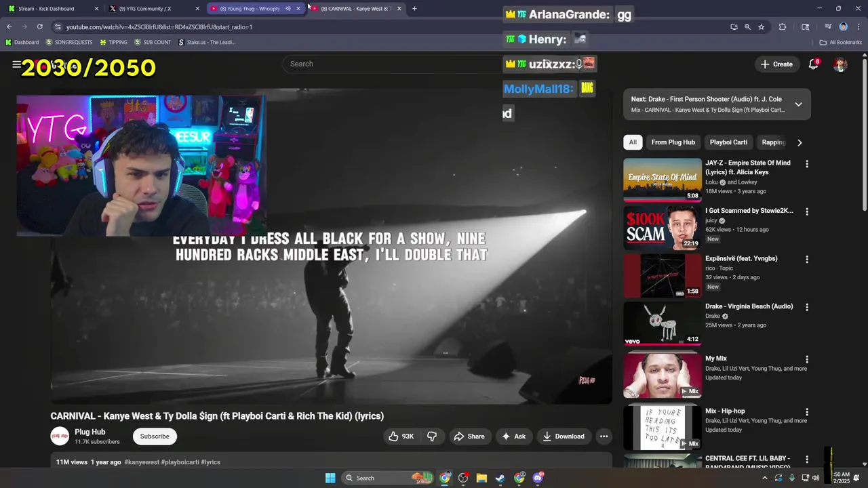
Task: Open volume control in system tray
Action: [x=816, y=478]
